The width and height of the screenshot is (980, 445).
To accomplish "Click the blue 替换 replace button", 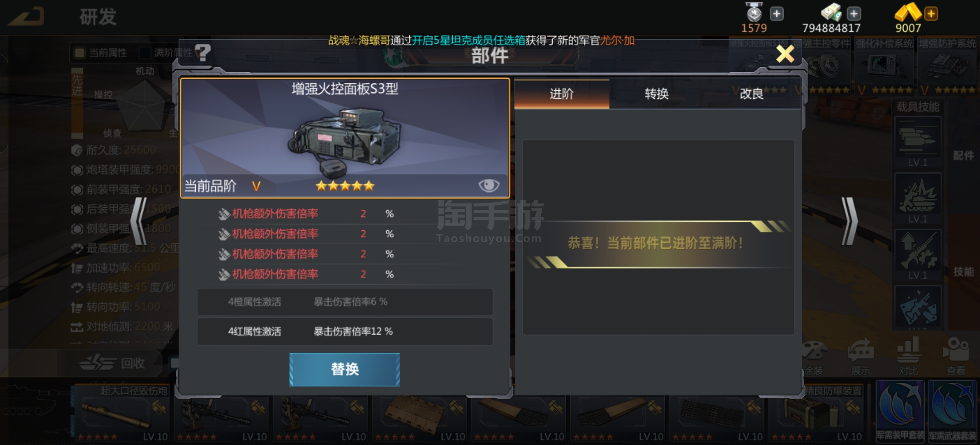I will point(344,369).
